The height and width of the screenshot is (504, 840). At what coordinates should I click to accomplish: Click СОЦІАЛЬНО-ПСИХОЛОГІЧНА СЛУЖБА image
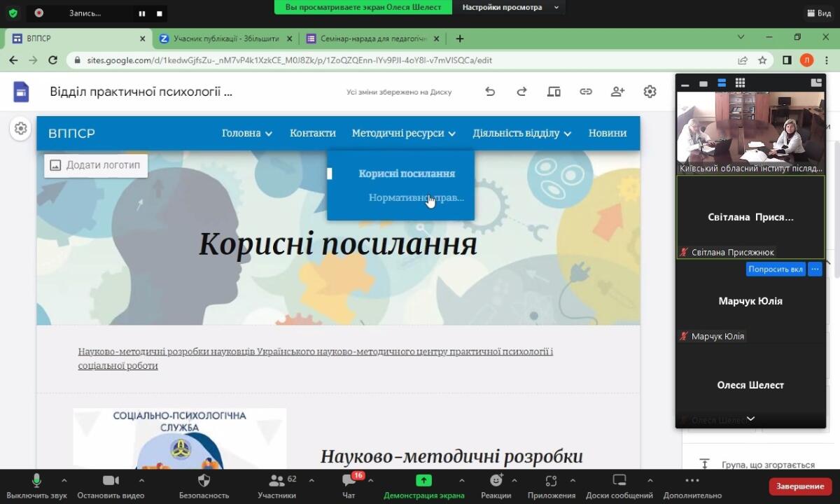(180, 438)
